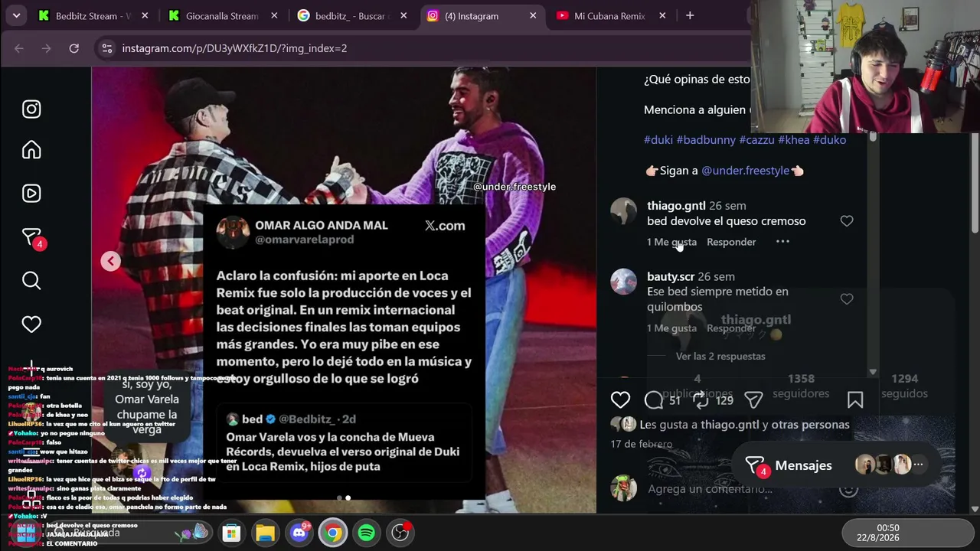Reload the page in Chrome
The height and width of the screenshot is (551, 980).
click(x=73, y=48)
